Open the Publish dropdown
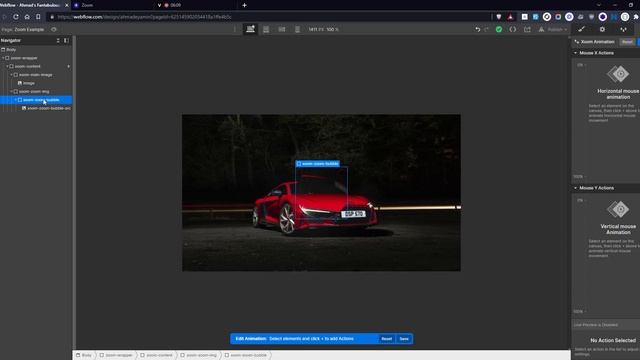Screen dimensions: 640x360 click(557, 29)
